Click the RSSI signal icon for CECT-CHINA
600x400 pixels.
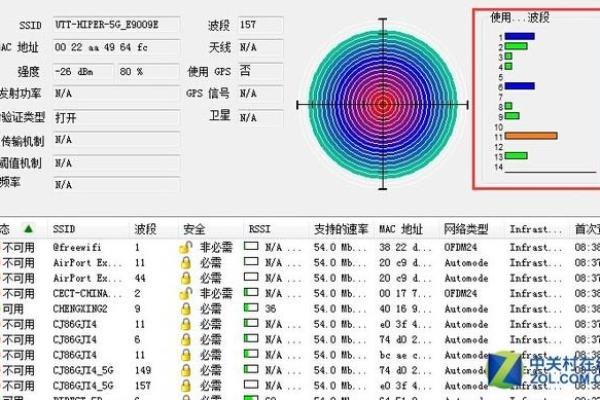(x=251, y=292)
